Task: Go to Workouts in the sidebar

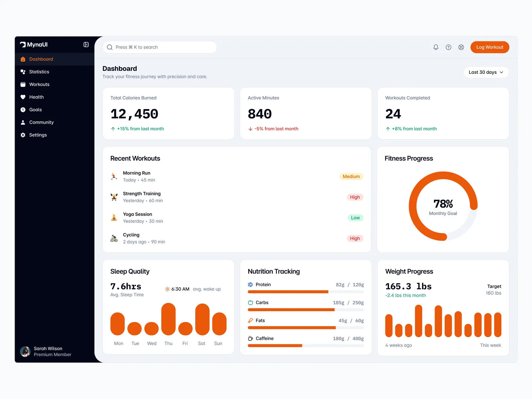Action: pyautogui.click(x=39, y=84)
